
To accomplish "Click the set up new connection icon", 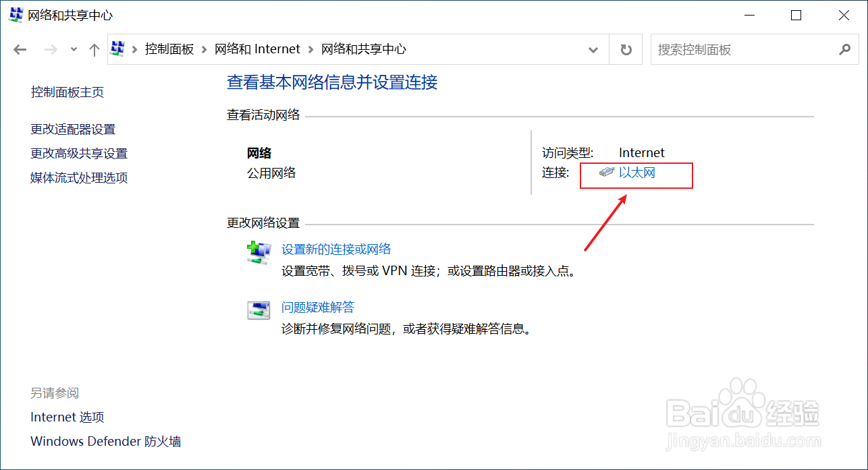I will [259, 252].
